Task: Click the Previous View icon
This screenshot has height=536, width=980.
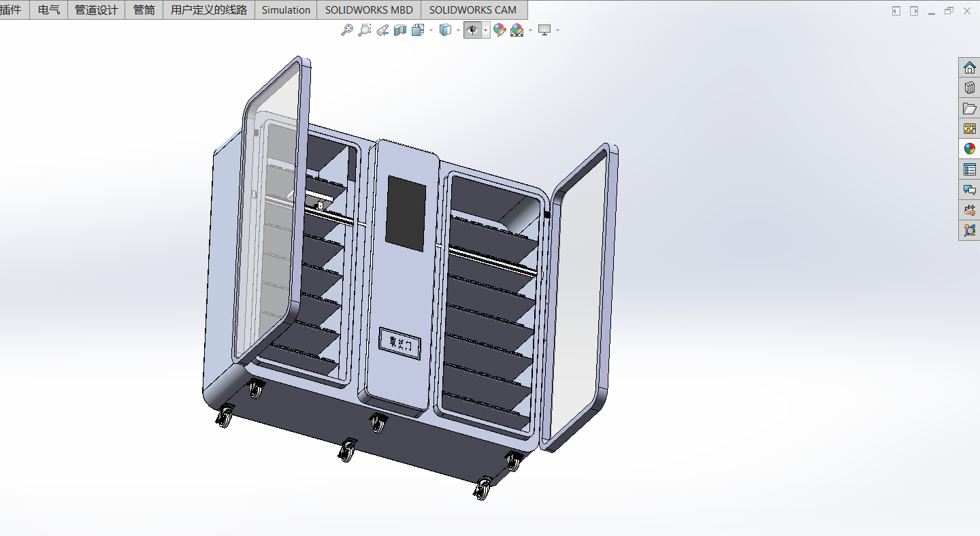Action: tap(382, 30)
